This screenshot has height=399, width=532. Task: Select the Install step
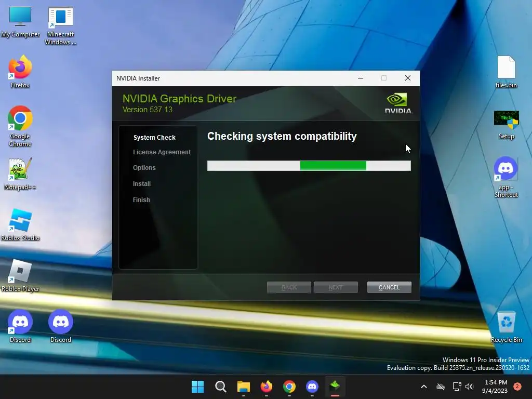click(142, 183)
